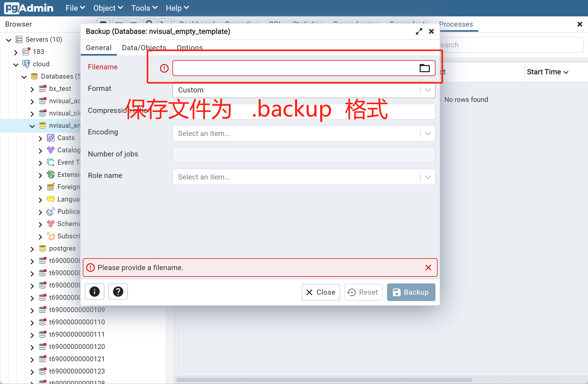
Task: Click the Subscriptions node icon
Action: (51, 236)
